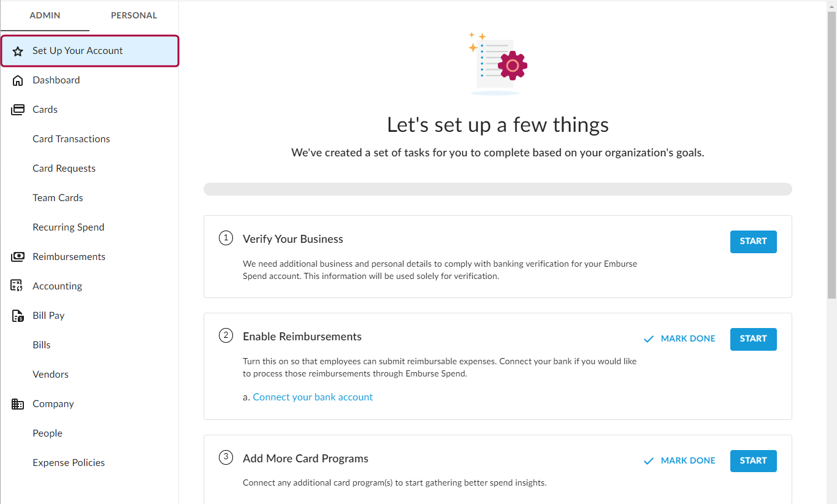Start the Verify Your Business task
Screen dimensions: 837x504
[x=753, y=242]
